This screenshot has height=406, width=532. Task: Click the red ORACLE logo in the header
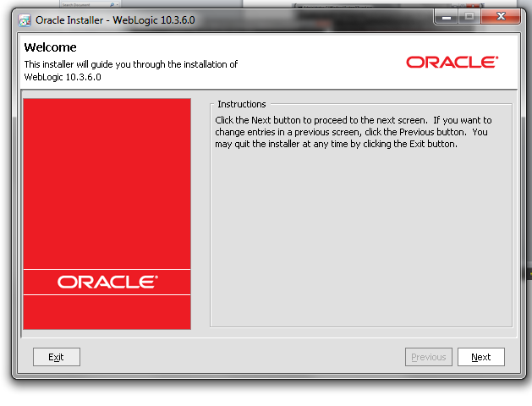tap(452, 62)
